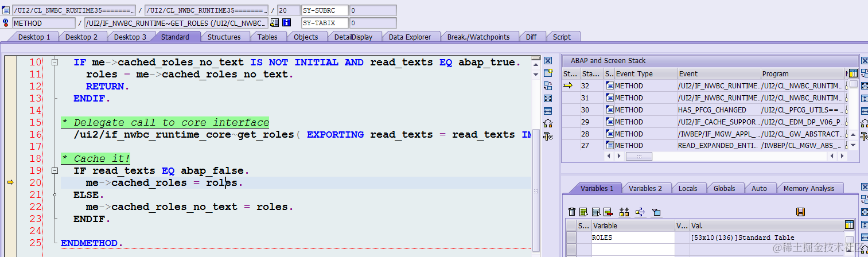Click the Program column header in stack
Screen dimensions: 868x257
click(802, 73)
